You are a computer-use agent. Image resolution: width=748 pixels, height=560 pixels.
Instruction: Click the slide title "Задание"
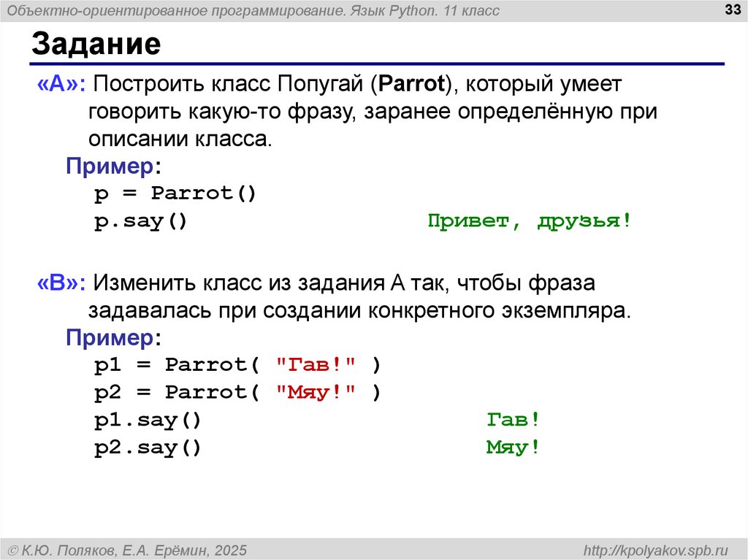(x=96, y=45)
